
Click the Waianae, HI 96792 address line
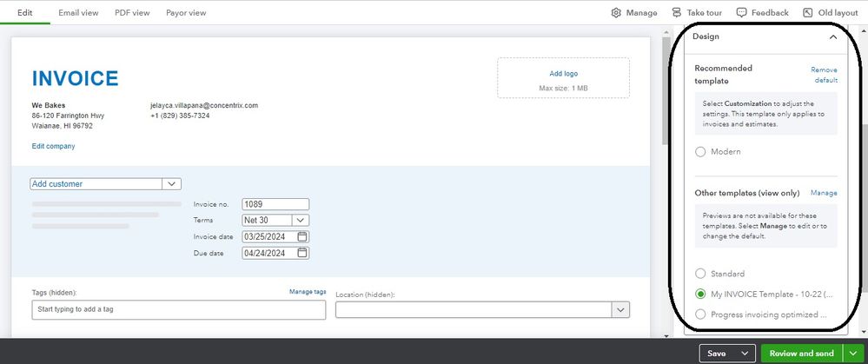pyautogui.click(x=62, y=126)
